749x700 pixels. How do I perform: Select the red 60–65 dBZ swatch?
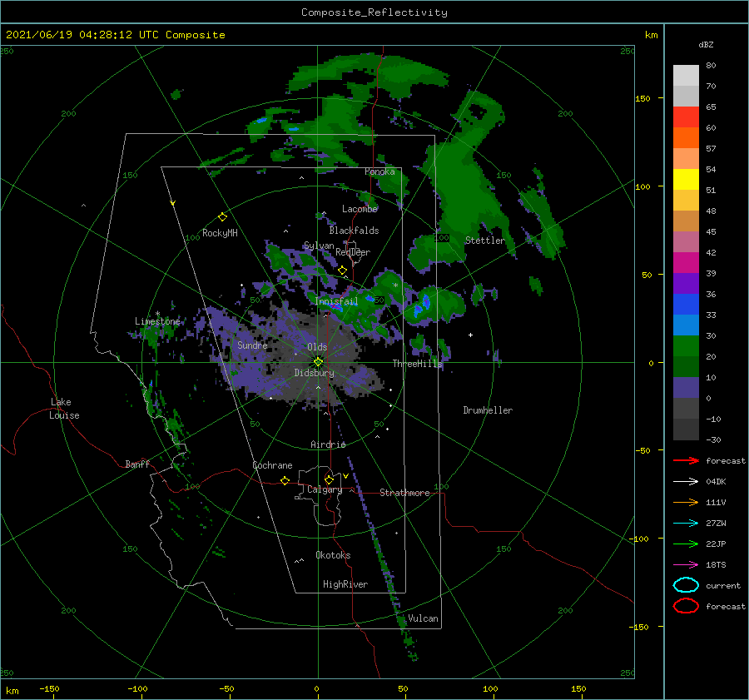pyautogui.click(x=686, y=117)
